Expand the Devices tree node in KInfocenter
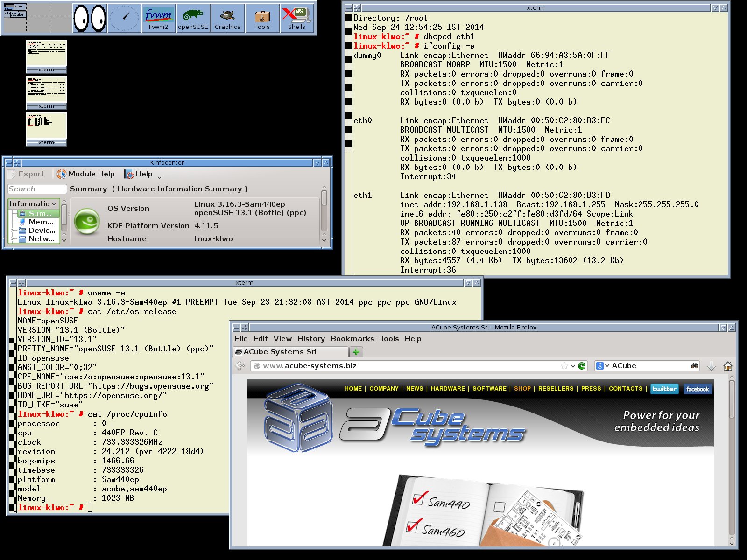This screenshot has height=560, width=747. (12, 231)
